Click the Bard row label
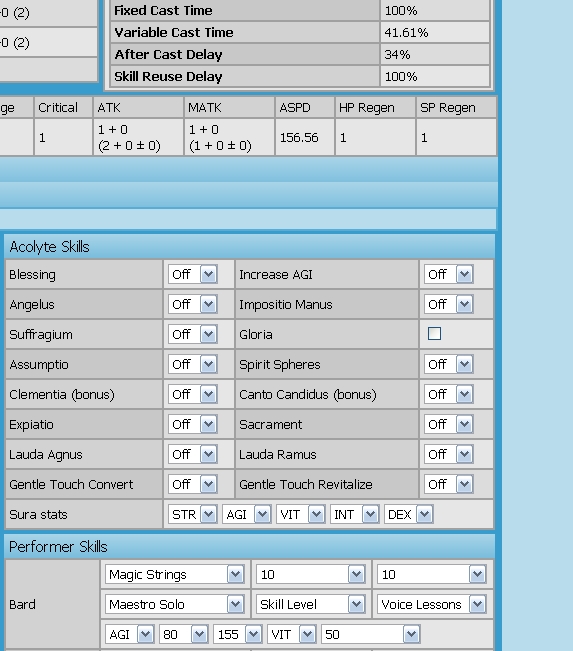Viewport: 573px width, 651px height. [x=22, y=604]
